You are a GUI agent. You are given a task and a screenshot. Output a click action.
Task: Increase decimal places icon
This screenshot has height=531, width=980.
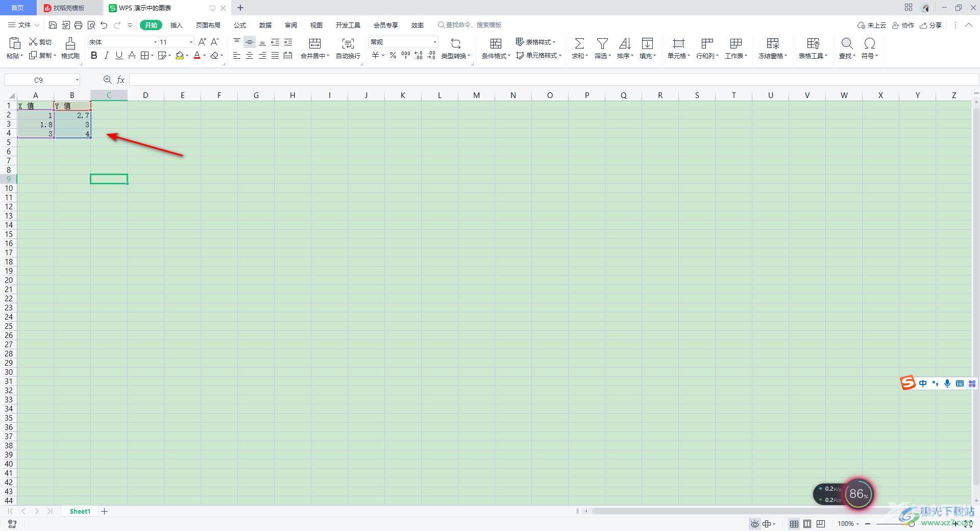tap(419, 55)
